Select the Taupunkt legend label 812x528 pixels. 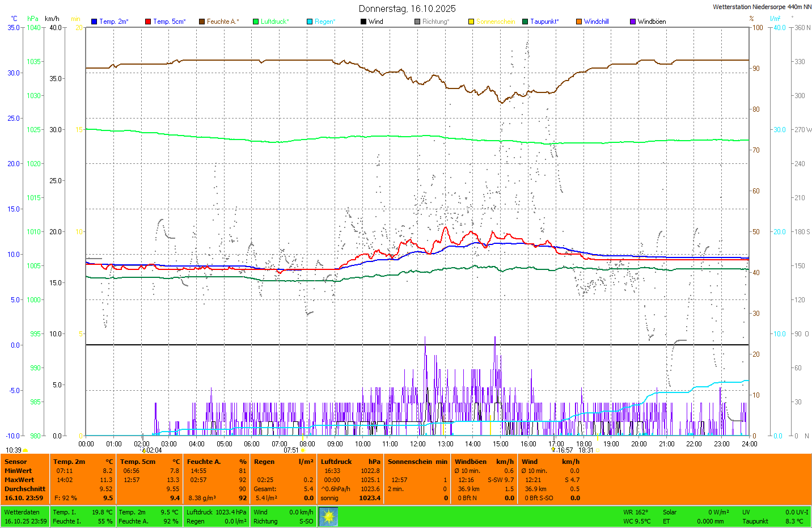(544, 22)
